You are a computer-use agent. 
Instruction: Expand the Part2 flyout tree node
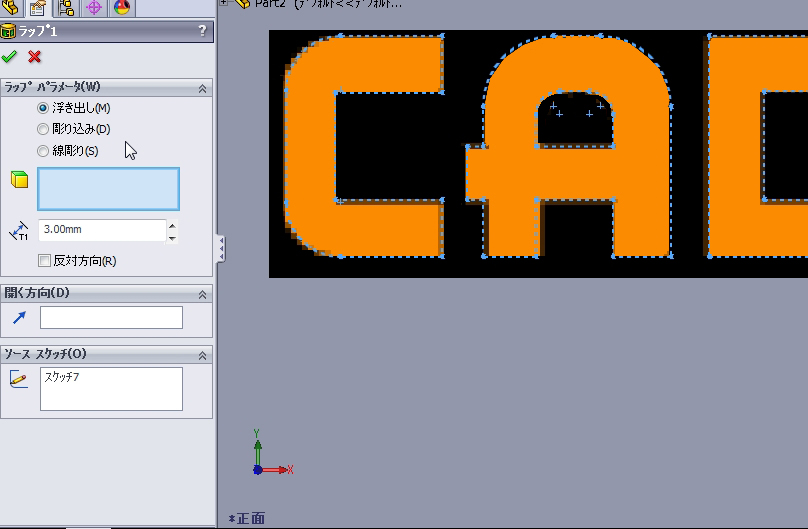point(224,3)
